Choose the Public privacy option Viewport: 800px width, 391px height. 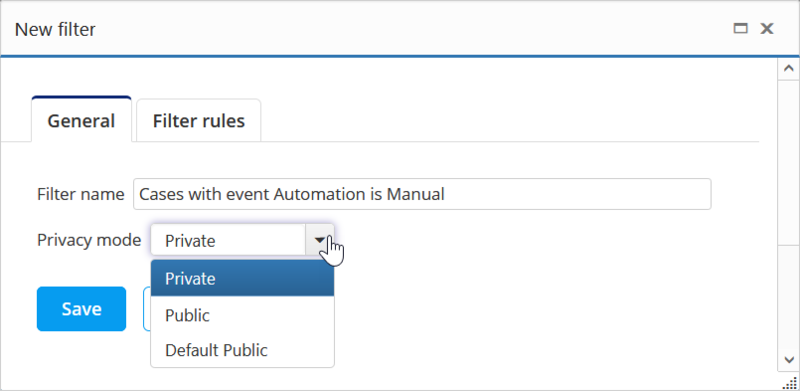[242, 315]
